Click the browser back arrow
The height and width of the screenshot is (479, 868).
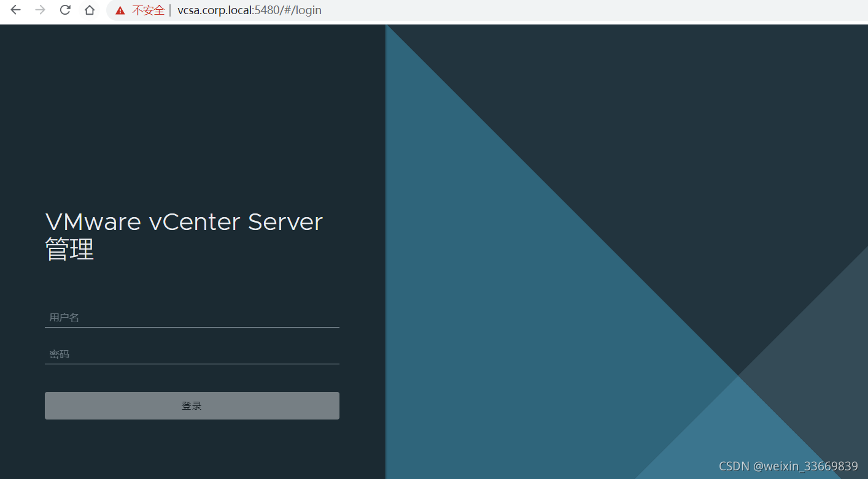coord(15,10)
